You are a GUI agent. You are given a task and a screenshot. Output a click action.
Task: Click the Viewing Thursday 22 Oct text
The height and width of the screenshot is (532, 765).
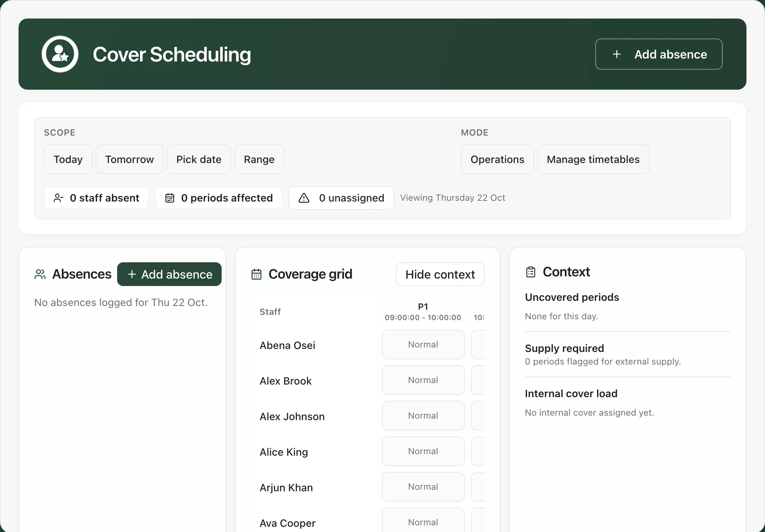(x=453, y=198)
